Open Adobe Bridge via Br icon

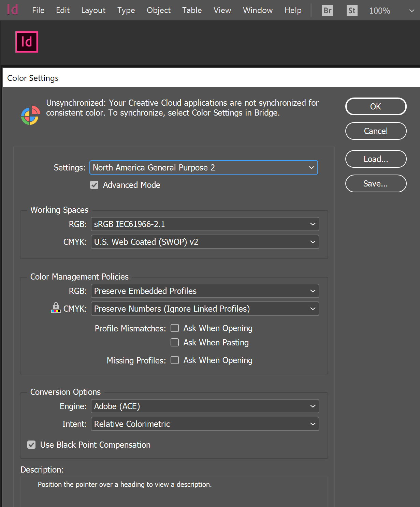pyautogui.click(x=328, y=10)
